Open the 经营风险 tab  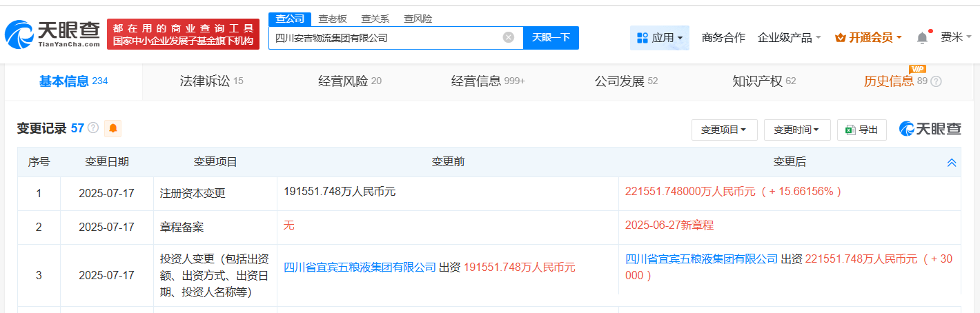coord(350,81)
